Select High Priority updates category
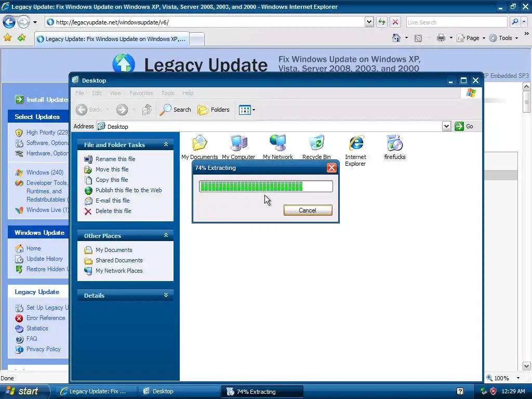Viewport: 532px width, 399px height. pos(43,132)
